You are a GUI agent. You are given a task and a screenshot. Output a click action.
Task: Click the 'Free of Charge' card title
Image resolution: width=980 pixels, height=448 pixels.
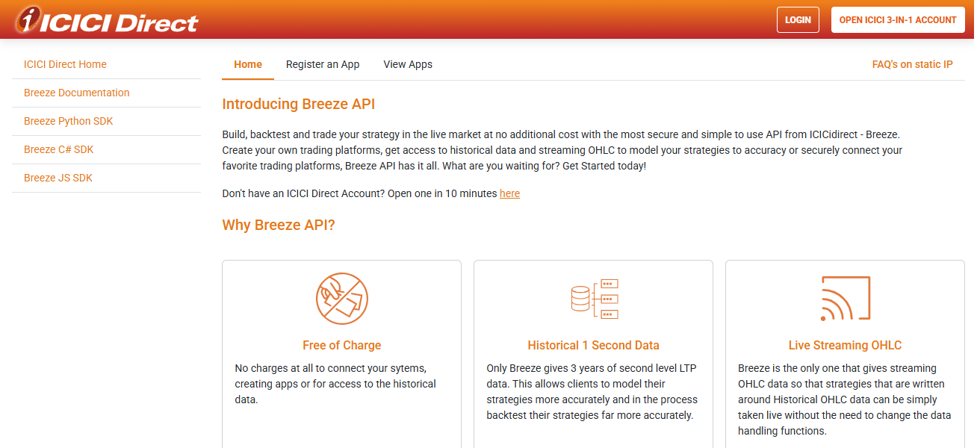pos(342,345)
